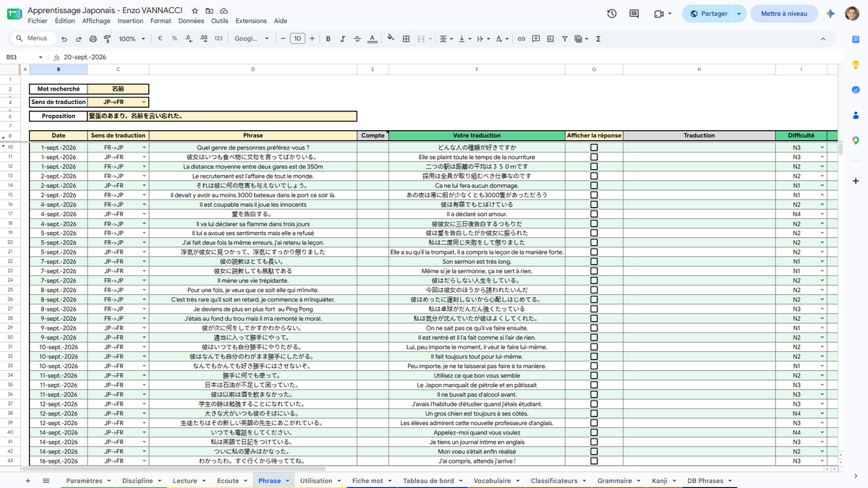Open the version history clock icon
Viewport: 868px width, 488px height.
pos(612,14)
